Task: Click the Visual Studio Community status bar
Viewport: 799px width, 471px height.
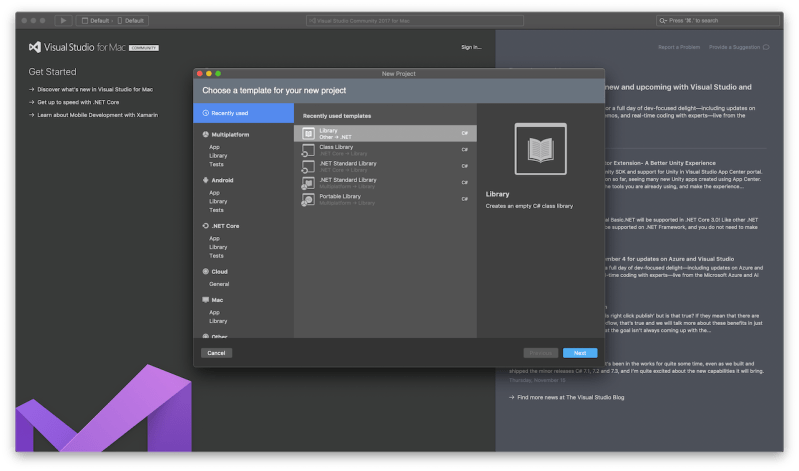Action: pos(415,21)
